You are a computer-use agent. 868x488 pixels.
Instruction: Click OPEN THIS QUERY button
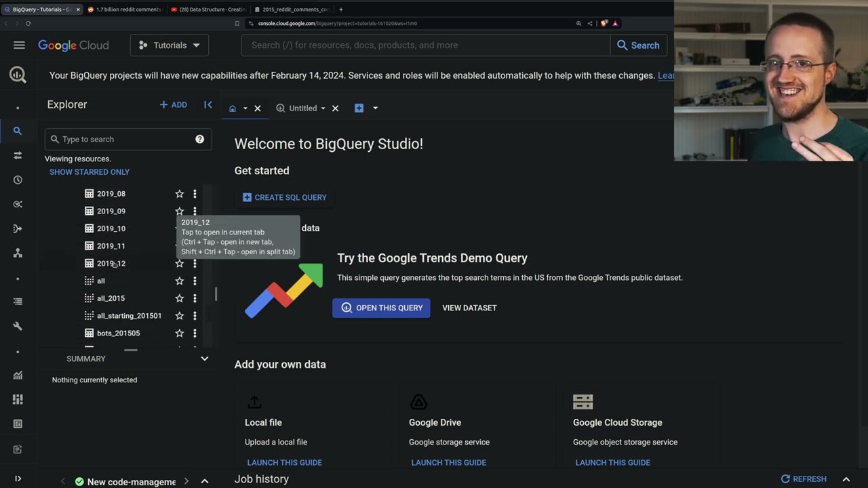coord(381,308)
